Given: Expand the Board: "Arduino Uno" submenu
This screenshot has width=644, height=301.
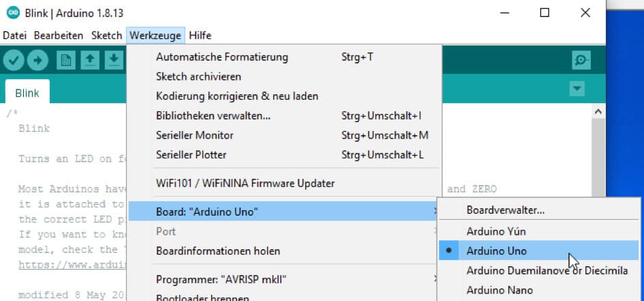Looking at the screenshot, I should [x=284, y=212].
